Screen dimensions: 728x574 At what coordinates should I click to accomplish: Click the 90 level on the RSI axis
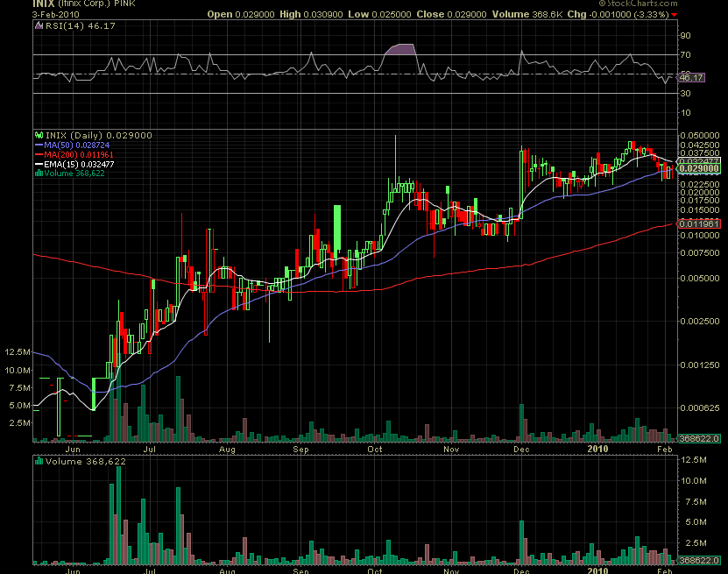coord(685,35)
